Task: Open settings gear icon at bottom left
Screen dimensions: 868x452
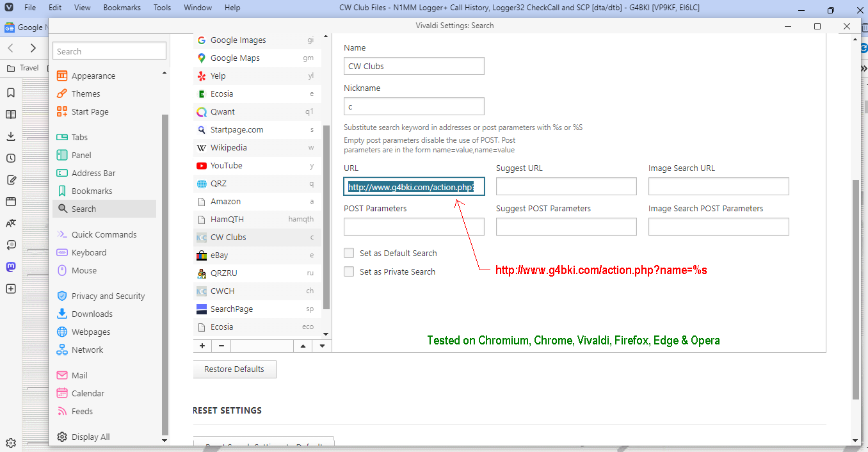Action: click(x=10, y=442)
